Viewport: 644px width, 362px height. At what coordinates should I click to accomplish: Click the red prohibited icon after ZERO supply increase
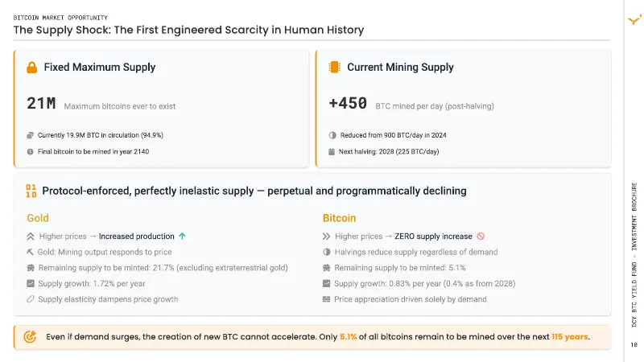click(x=481, y=236)
